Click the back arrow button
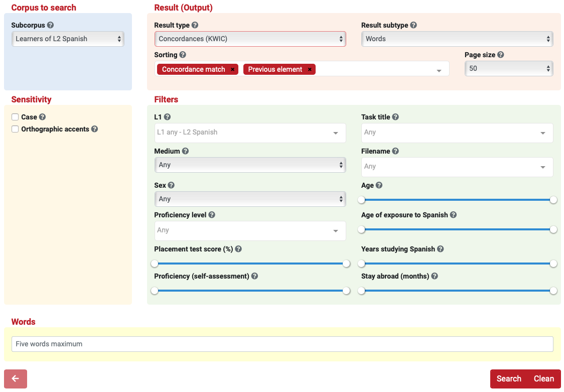Image resolution: width=564 pixels, height=392 pixels. [16, 379]
